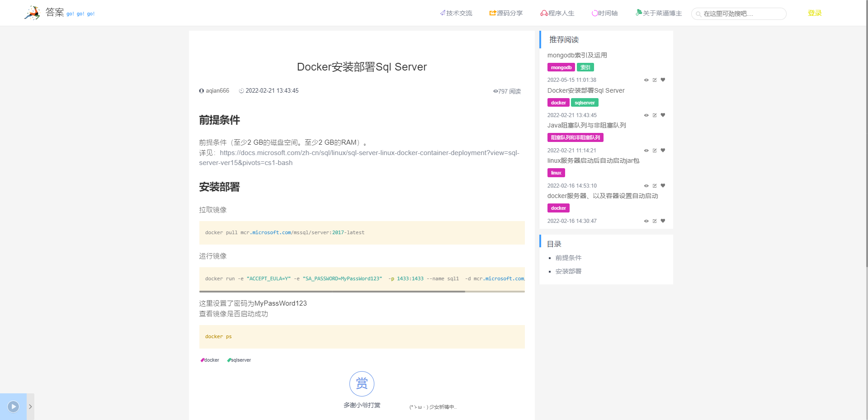
Task: Click the sqlserver tag below article
Action: click(239, 360)
